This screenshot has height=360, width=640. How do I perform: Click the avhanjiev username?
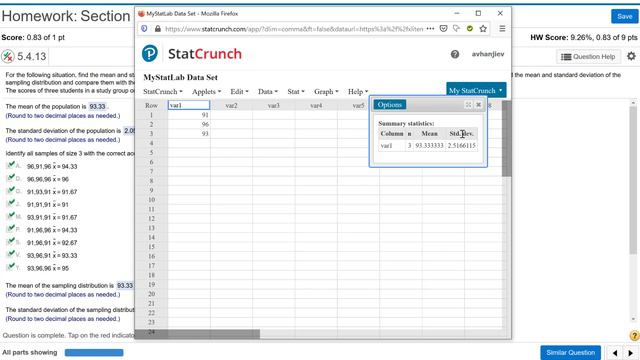[488, 54]
